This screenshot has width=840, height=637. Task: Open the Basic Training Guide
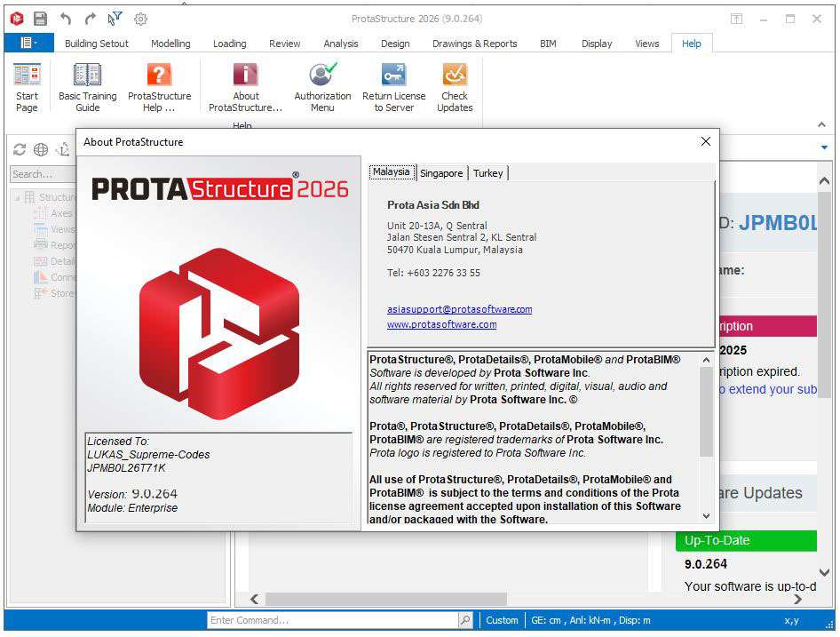(87, 87)
